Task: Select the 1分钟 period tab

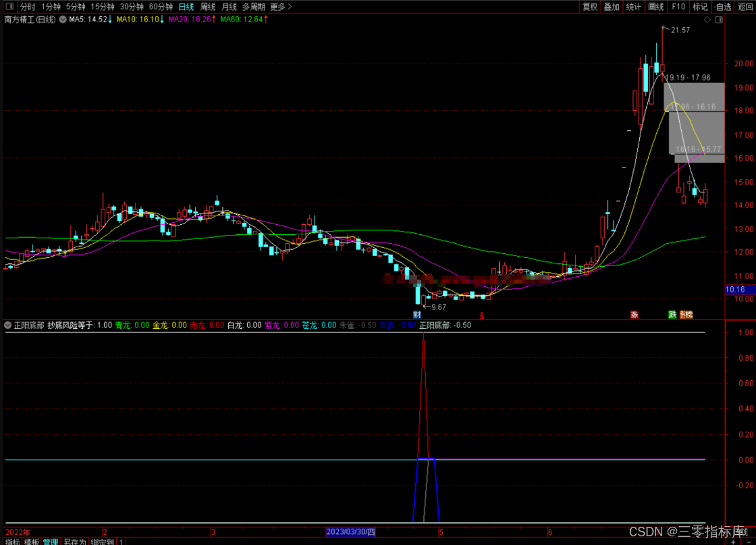Action: coord(51,7)
